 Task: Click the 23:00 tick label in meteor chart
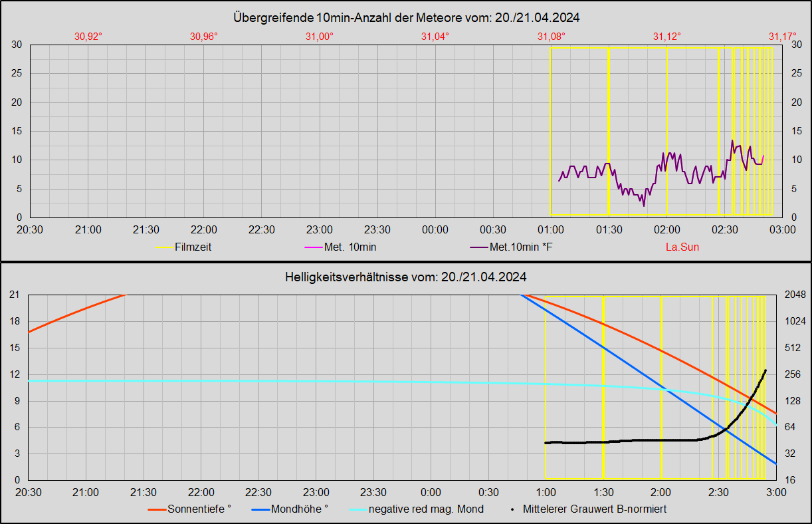coord(319,229)
